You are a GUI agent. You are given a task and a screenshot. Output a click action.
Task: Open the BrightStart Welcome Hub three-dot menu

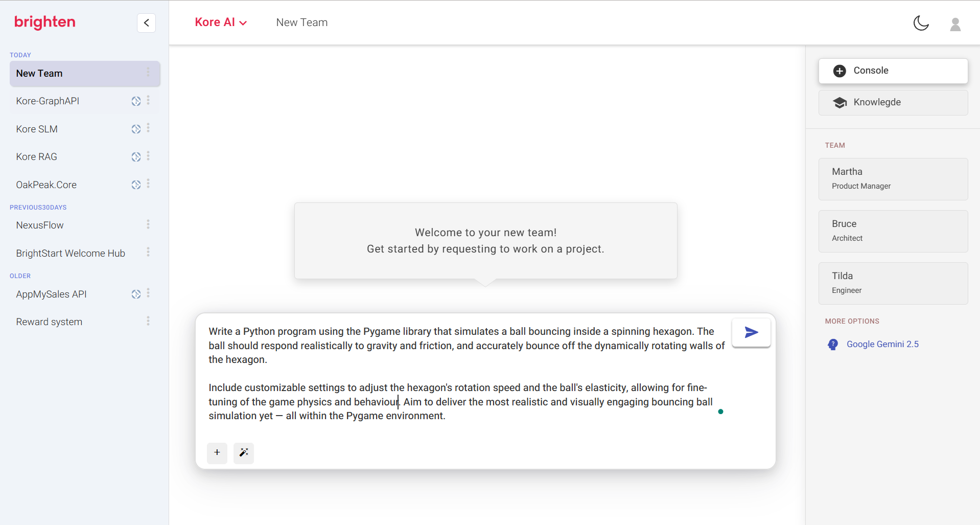[x=148, y=252]
